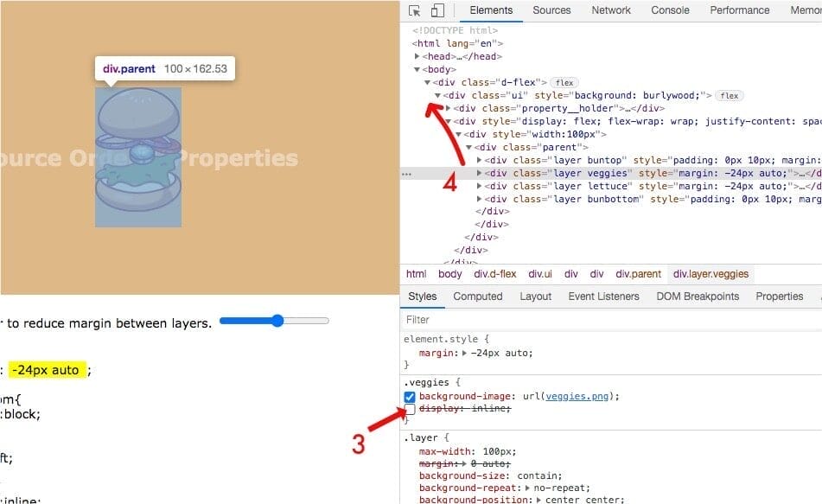Activate the inspect element picker icon

(x=415, y=10)
